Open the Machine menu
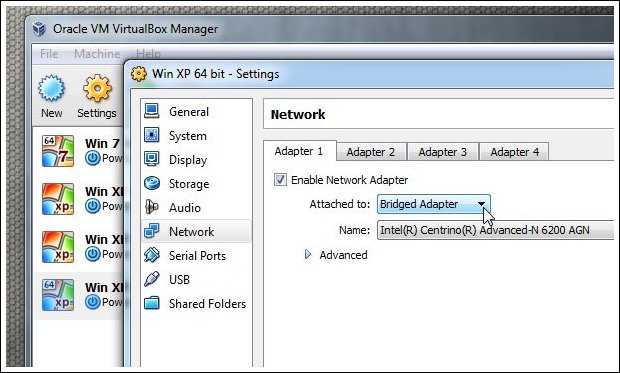This screenshot has height=373, width=620. pos(97,53)
